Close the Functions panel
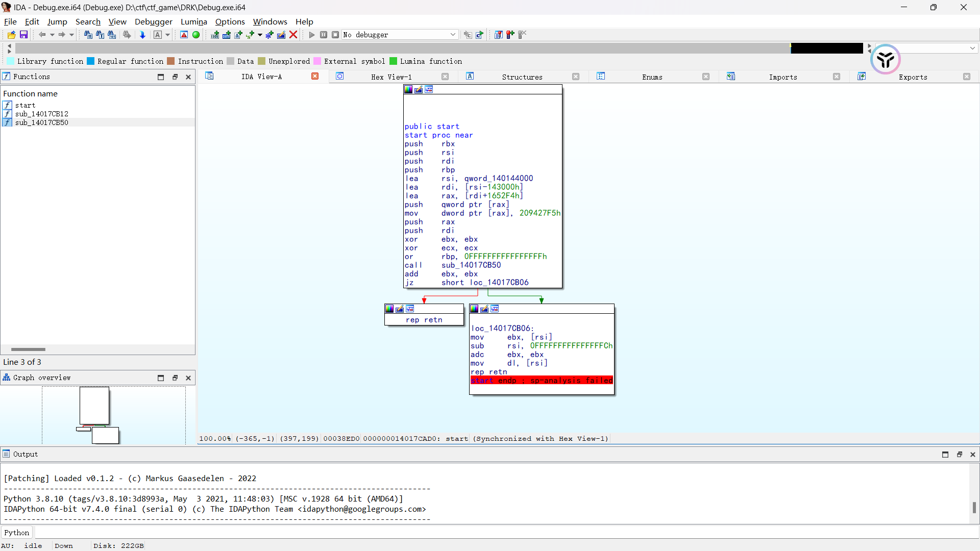Screen dimensions: 980x551 coord(188,77)
